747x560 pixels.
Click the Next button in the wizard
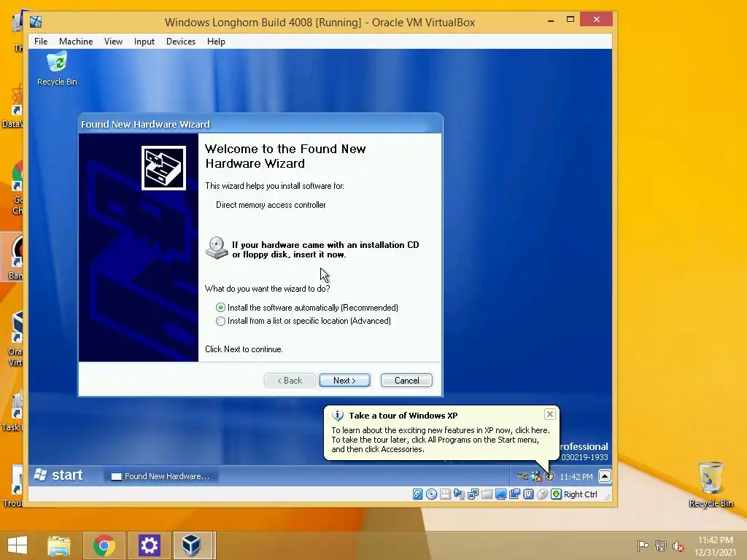click(x=344, y=381)
